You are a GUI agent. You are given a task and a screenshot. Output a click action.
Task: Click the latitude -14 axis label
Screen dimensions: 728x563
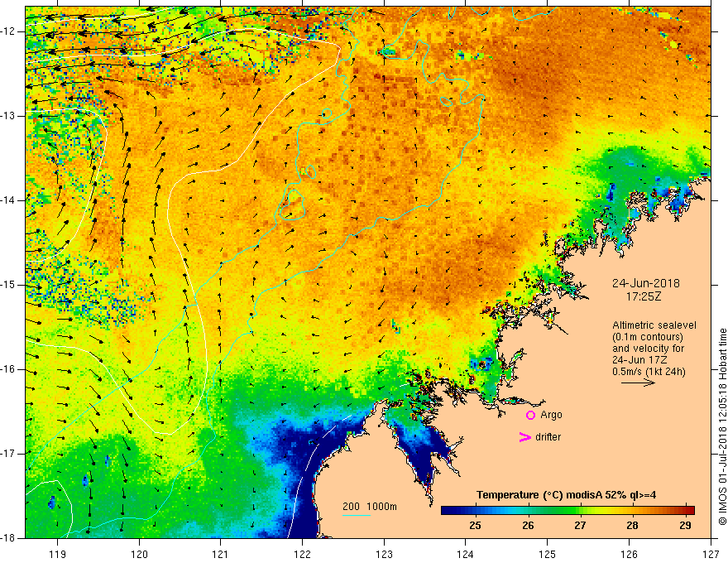pyautogui.click(x=8, y=200)
